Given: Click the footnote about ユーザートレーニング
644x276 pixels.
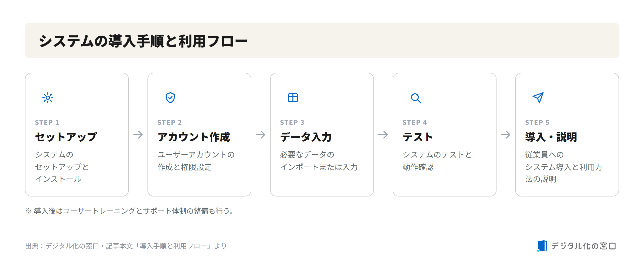Looking at the screenshot, I should click(x=130, y=211).
